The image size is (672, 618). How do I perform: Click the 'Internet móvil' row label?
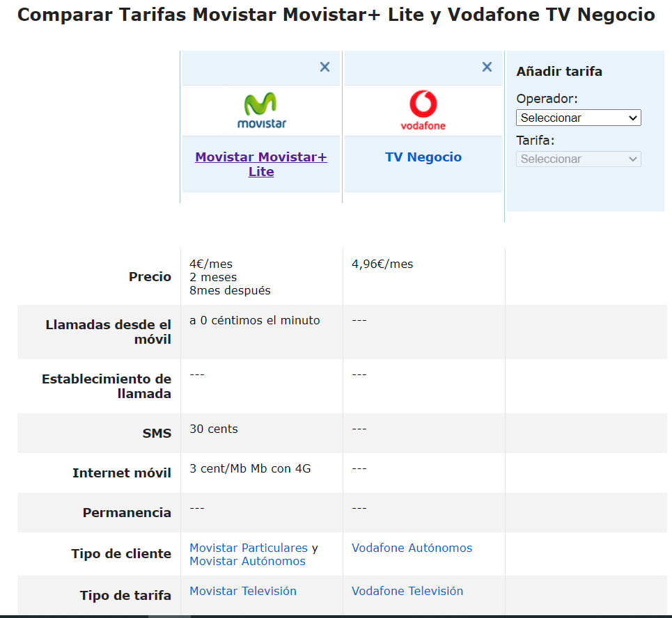[x=122, y=473]
